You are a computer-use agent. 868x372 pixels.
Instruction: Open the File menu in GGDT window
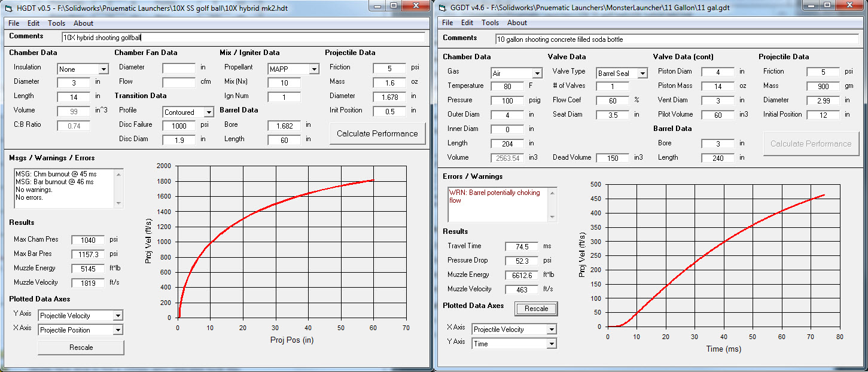(447, 23)
